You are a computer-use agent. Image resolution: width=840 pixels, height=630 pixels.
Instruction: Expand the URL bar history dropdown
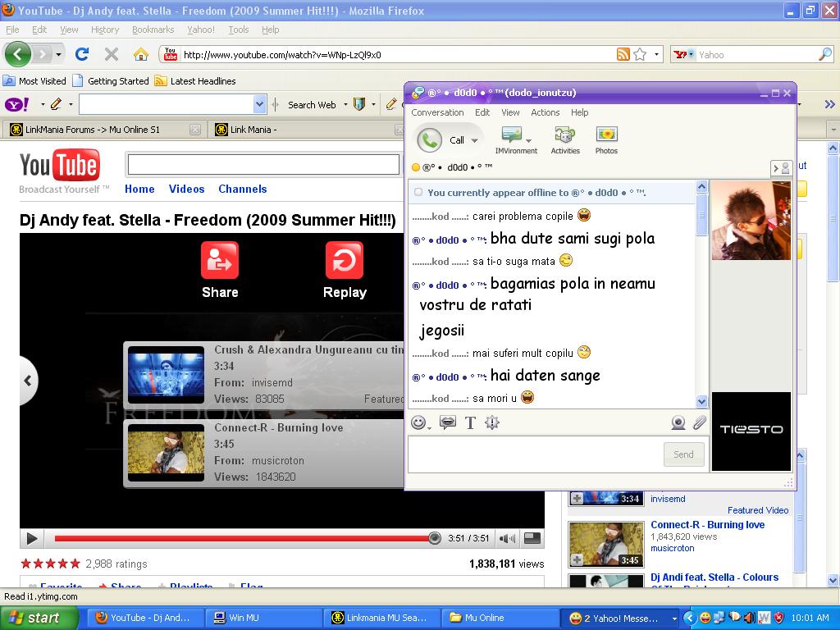pyautogui.click(x=656, y=54)
